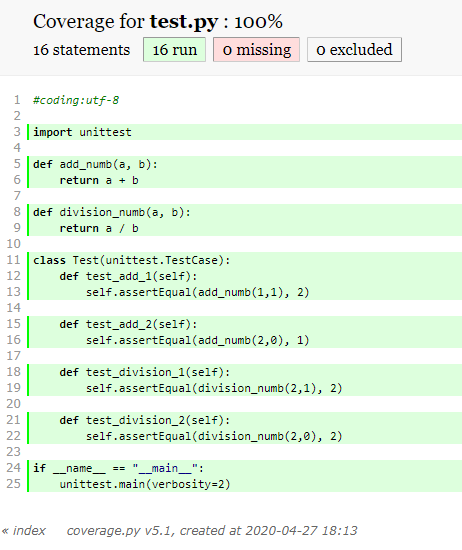Click the 'import unittest' code line

[245, 132]
